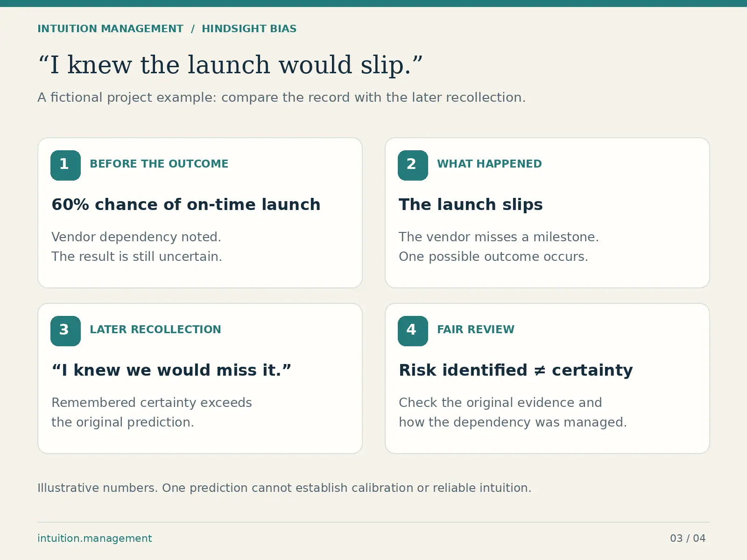Click the text "how the dependency was managed."

pos(513,422)
